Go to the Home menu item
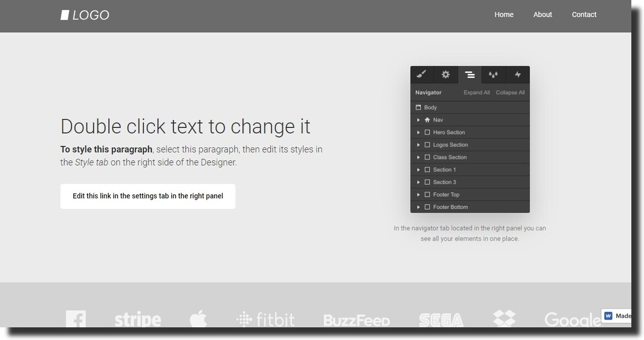Screen dimensions: 644x340 coord(504,14)
